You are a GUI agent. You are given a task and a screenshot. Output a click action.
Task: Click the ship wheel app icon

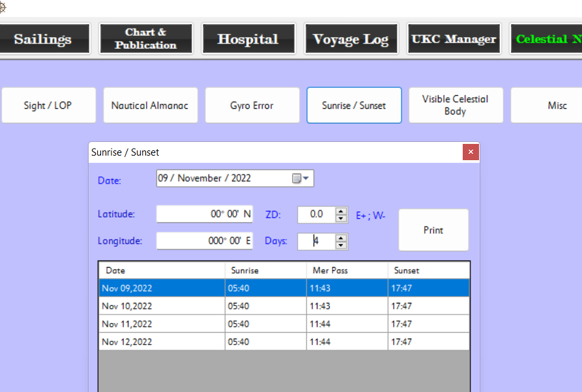pos(3,6)
